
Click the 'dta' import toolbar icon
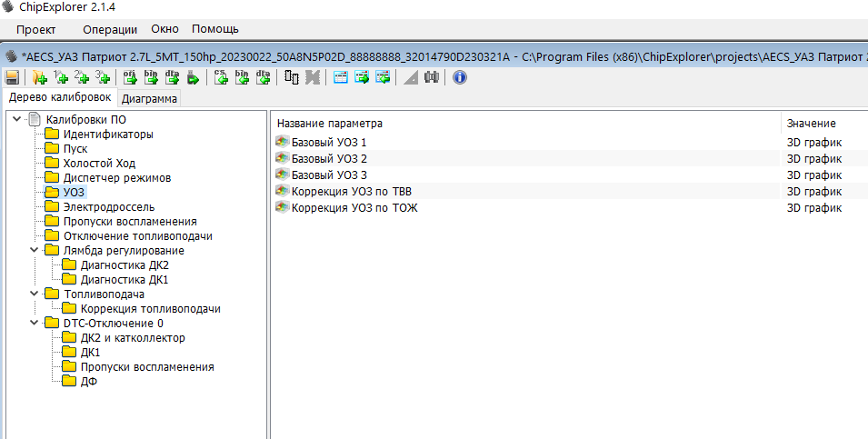click(263, 77)
